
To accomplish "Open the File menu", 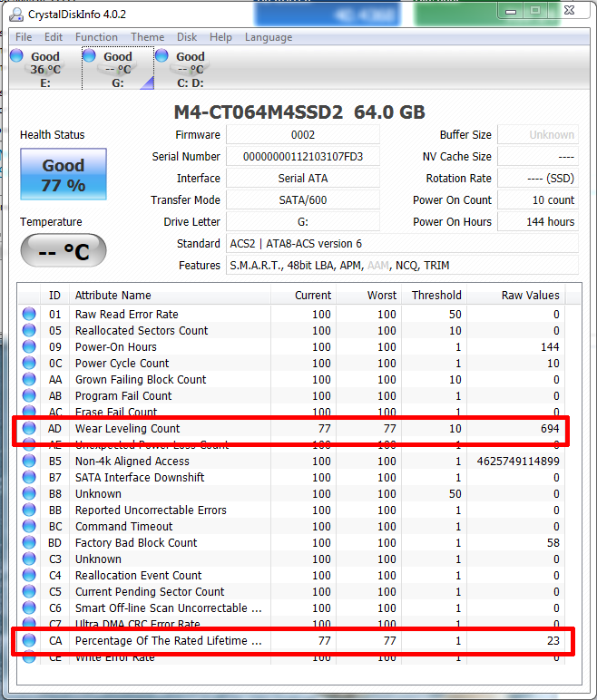I will pyautogui.click(x=24, y=37).
